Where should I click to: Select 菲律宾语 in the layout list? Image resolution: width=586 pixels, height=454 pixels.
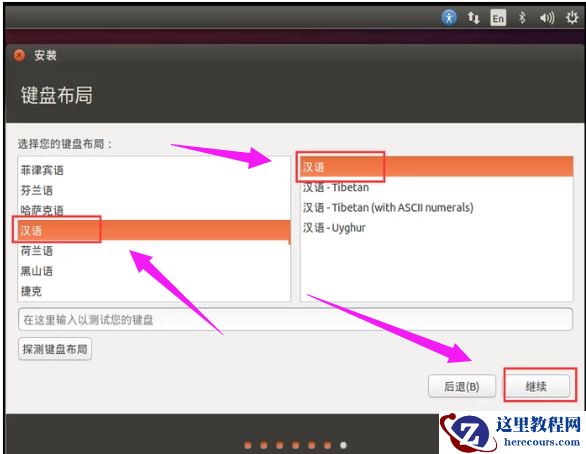(x=154, y=170)
